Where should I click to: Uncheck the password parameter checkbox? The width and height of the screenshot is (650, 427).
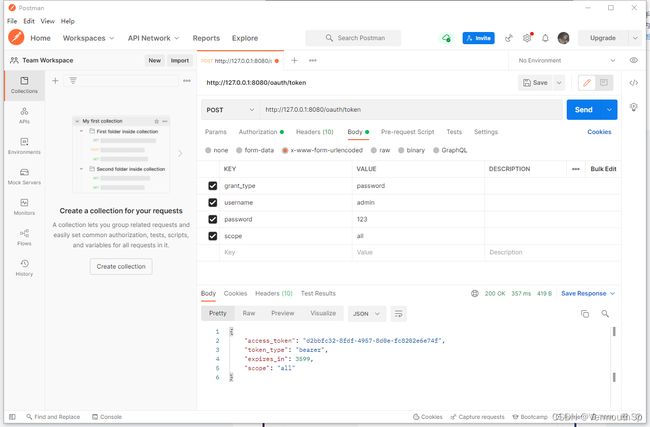(x=213, y=219)
